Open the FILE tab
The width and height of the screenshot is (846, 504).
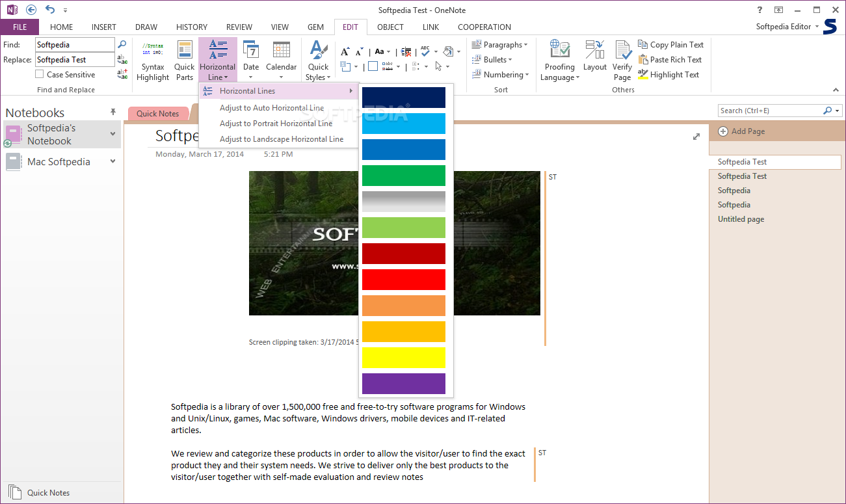pyautogui.click(x=20, y=27)
